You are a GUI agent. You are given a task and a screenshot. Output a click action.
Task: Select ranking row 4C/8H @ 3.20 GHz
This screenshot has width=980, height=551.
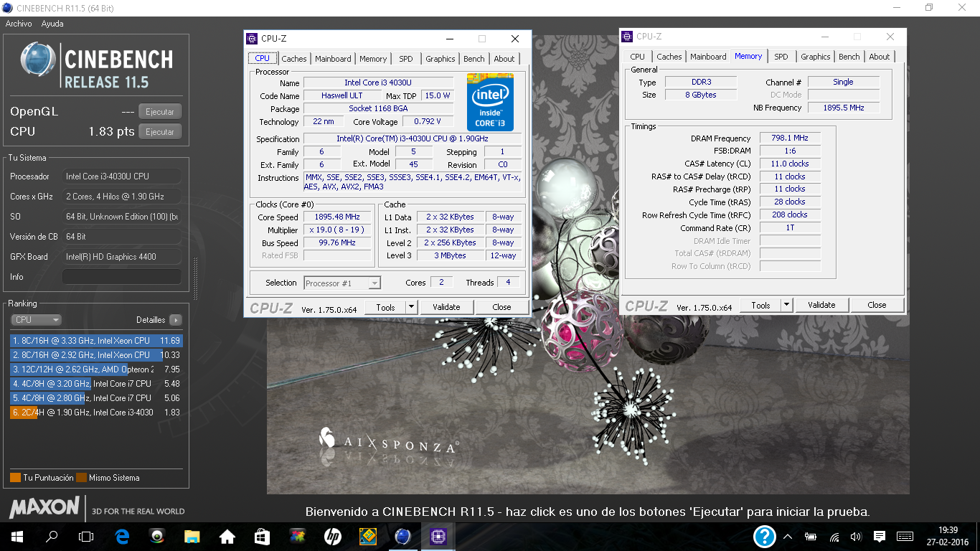96,384
